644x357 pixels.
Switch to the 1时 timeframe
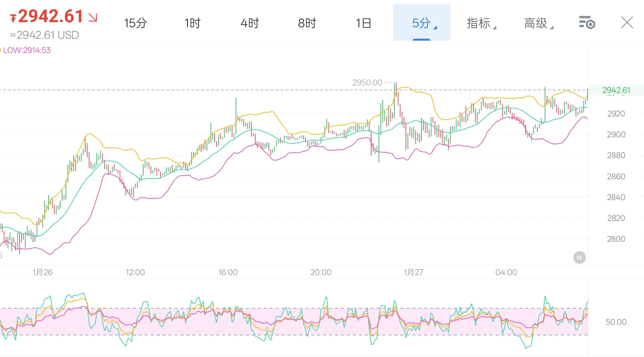point(193,23)
